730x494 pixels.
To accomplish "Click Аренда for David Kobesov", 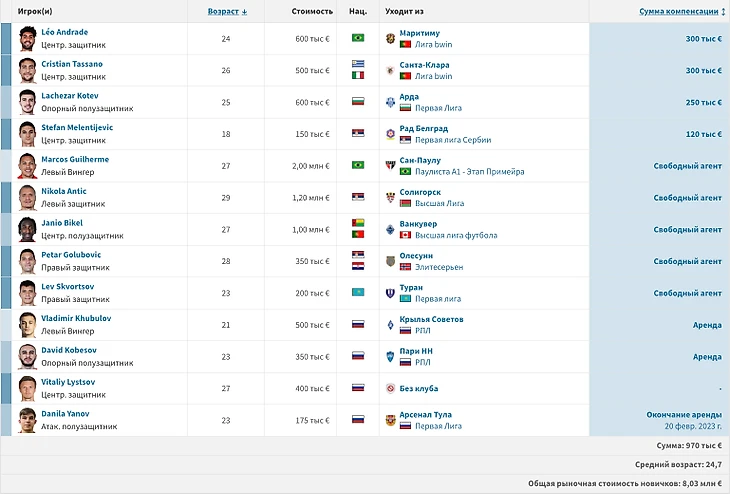I will [707, 357].
